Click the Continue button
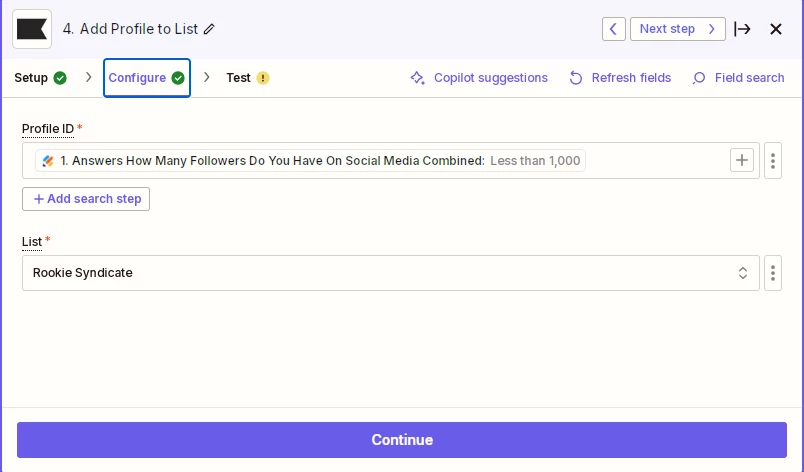This screenshot has width=804, height=472. point(401,440)
